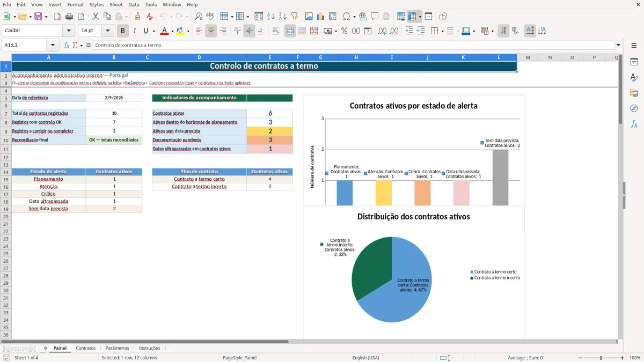This screenshot has height=362, width=644.
Task: Click the Copy icon
Action: point(107,17)
